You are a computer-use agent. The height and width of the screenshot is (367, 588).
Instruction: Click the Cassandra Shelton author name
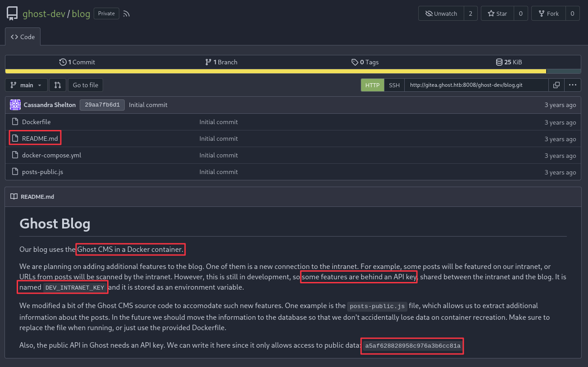coord(50,105)
